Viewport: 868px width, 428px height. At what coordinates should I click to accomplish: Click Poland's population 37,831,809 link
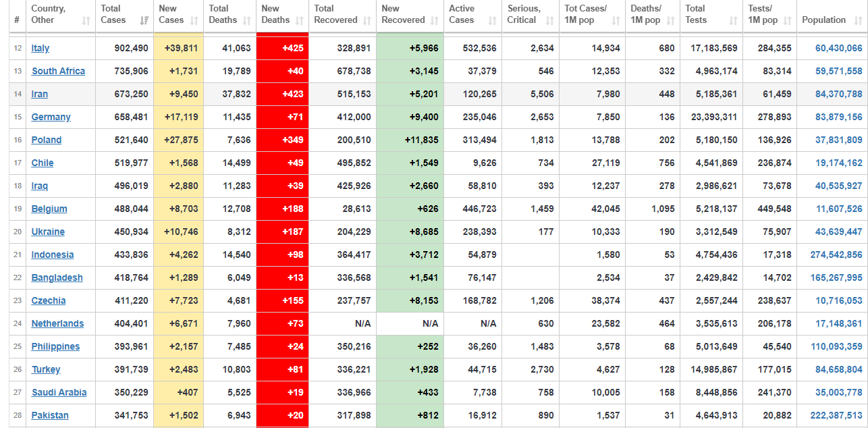coord(838,140)
